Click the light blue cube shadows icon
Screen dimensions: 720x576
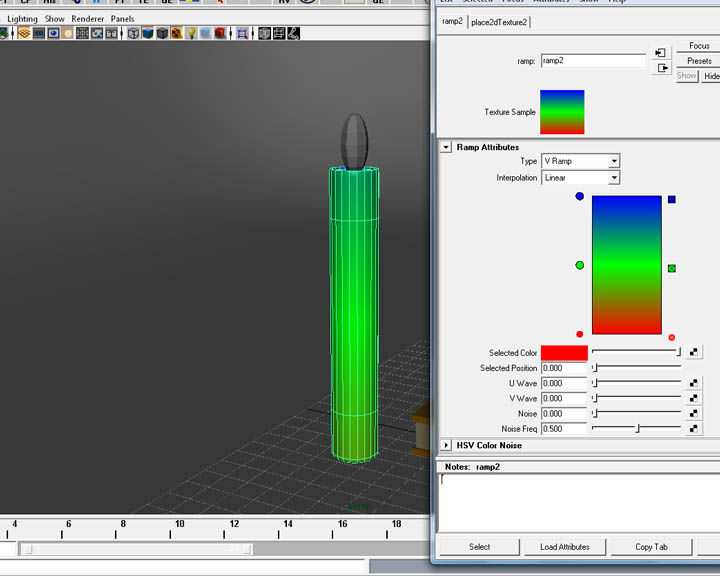pos(206,33)
